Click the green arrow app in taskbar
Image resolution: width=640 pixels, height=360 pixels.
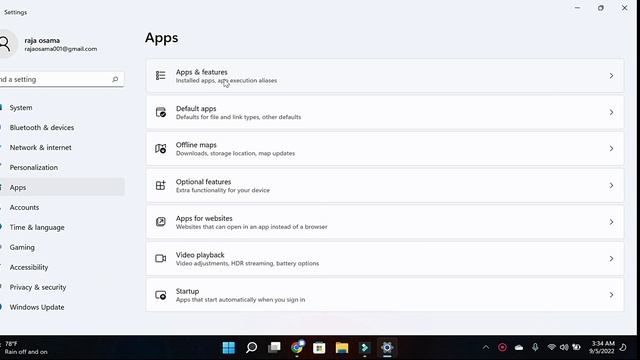coord(364,348)
